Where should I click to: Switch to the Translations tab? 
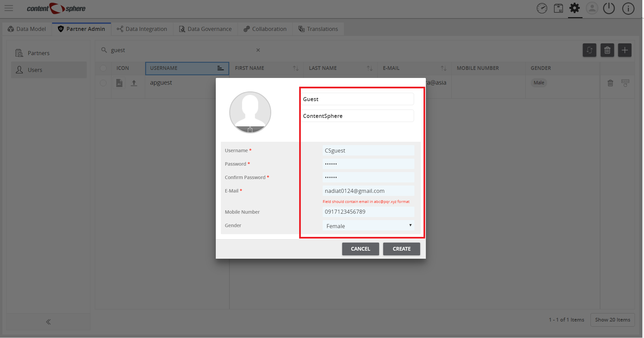point(318,29)
